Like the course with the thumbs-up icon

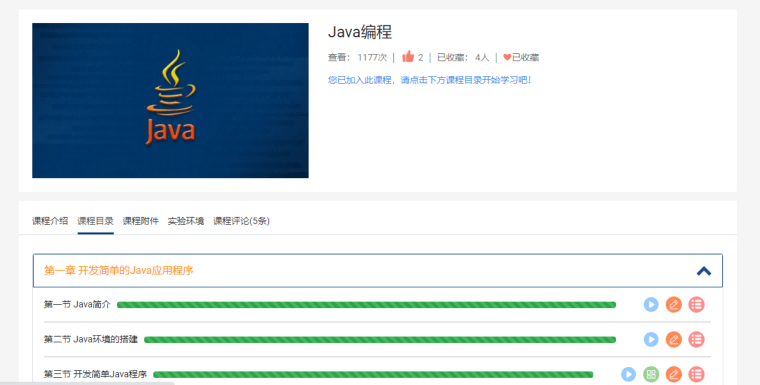click(x=408, y=57)
